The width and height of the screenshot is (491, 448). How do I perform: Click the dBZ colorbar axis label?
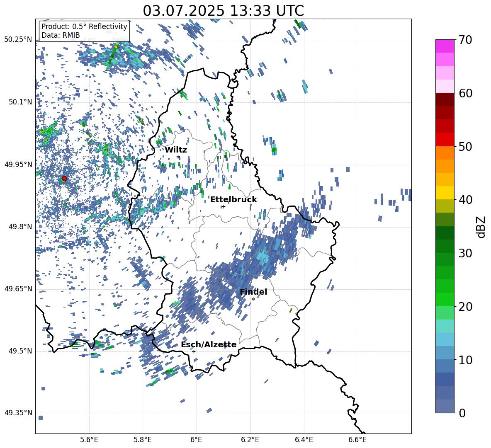click(x=481, y=227)
